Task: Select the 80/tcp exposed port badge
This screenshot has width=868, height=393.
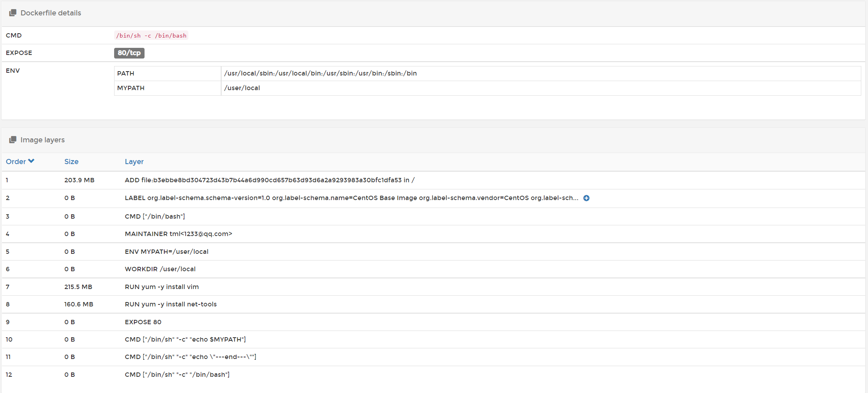Action: click(x=129, y=53)
